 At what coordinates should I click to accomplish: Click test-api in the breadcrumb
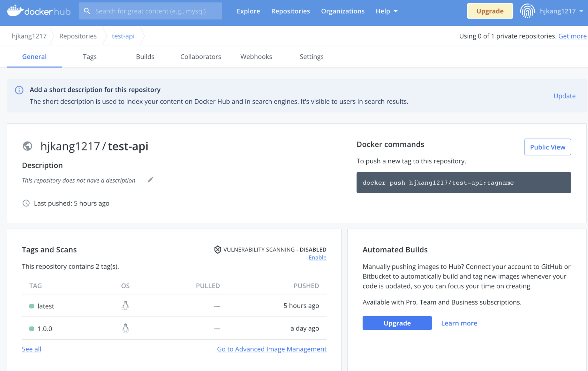pyautogui.click(x=123, y=36)
